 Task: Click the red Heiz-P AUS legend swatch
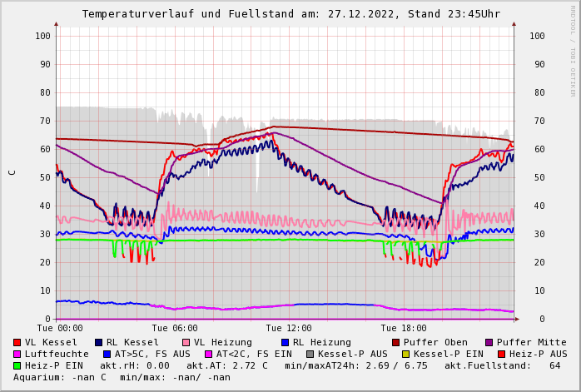pyautogui.click(x=501, y=354)
